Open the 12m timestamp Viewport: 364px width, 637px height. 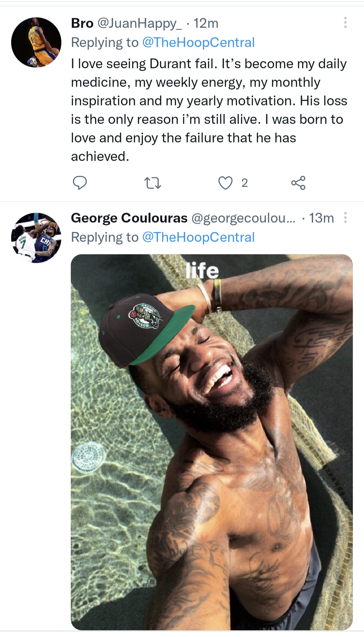pos(206,23)
